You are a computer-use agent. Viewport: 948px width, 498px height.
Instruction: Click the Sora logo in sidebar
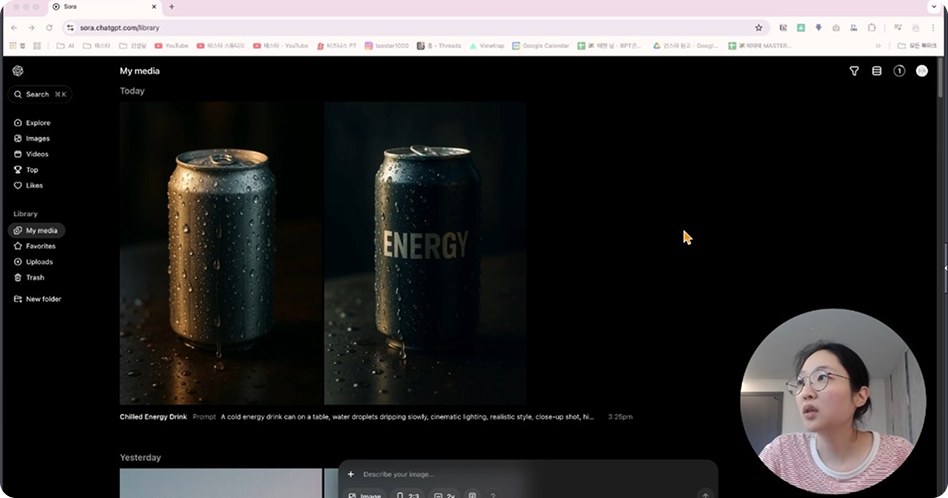point(18,71)
